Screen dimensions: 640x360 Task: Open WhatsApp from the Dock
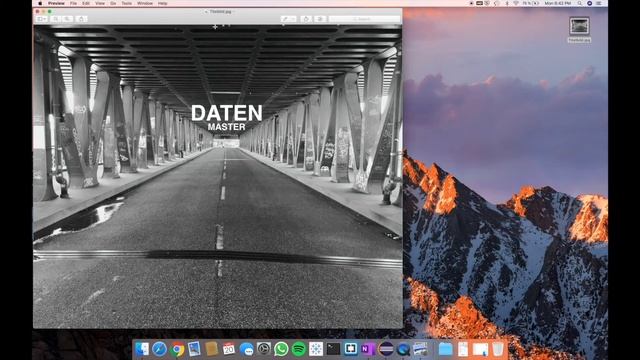tap(281, 349)
